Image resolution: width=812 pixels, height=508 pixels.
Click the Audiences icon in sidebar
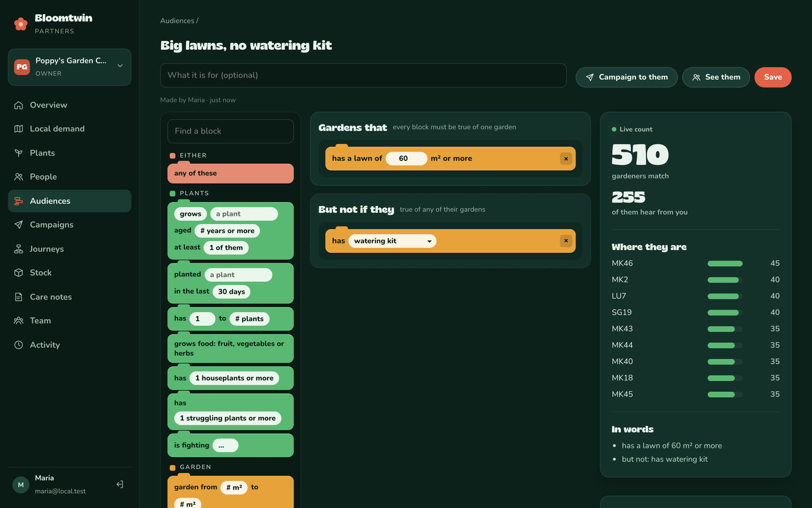19,201
